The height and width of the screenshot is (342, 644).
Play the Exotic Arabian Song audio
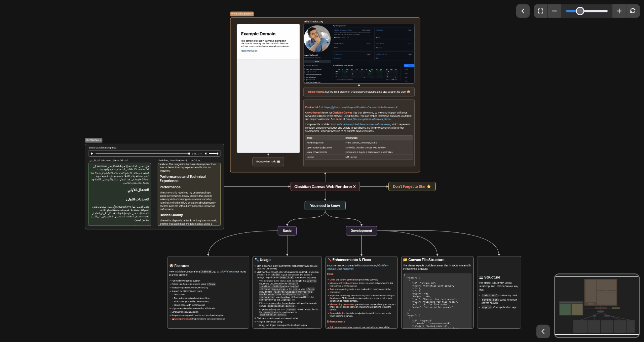92,154
